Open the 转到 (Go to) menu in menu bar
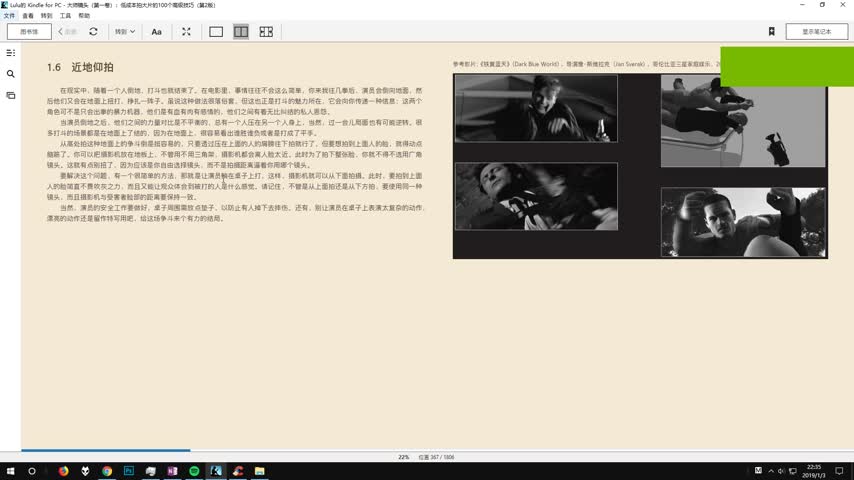Image resolution: width=854 pixels, height=480 pixels. click(46, 16)
